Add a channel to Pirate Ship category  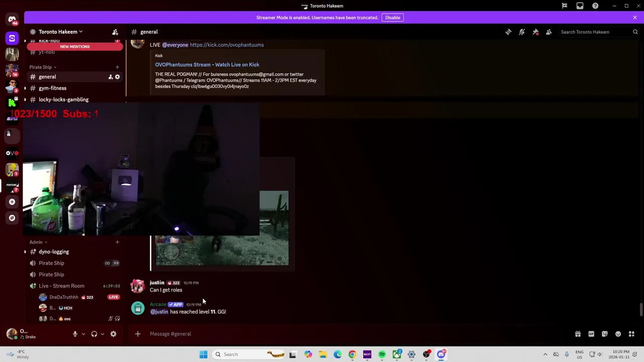tap(117, 67)
